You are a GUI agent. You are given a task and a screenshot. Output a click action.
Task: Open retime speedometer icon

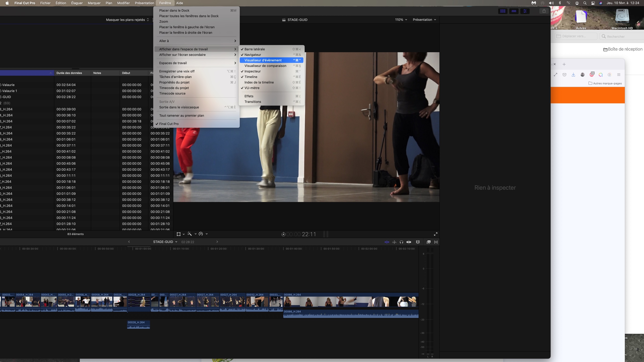201,234
